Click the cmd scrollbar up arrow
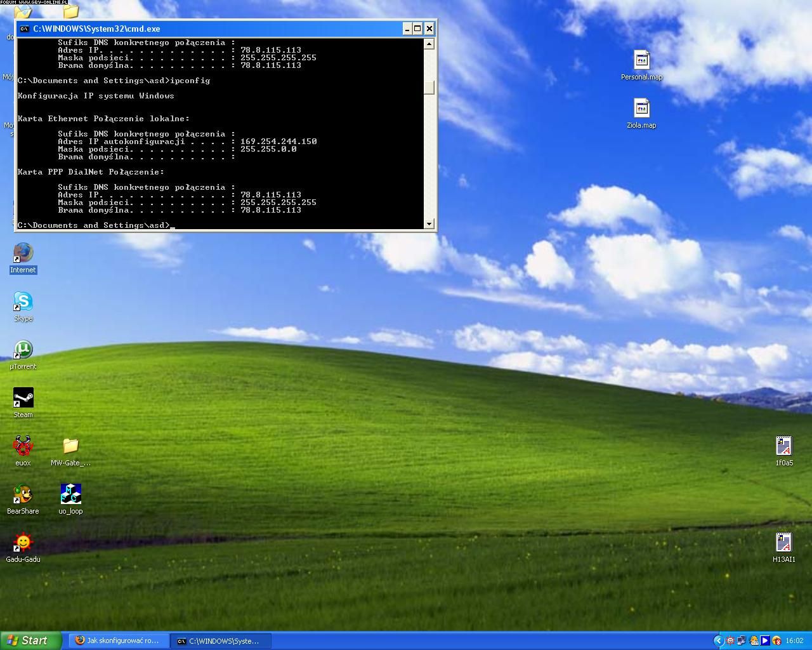 click(429, 44)
